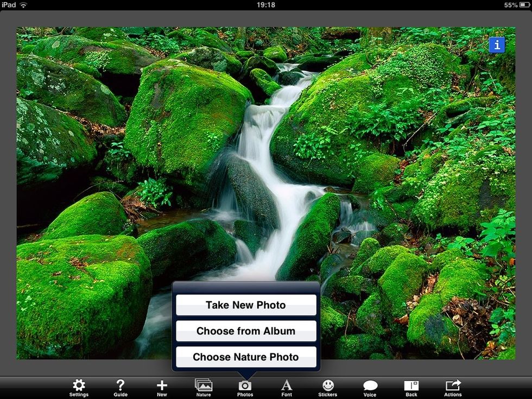This screenshot has width=532, height=399.
Task: Choose Take New Photo option
Action: coord(245,305)
